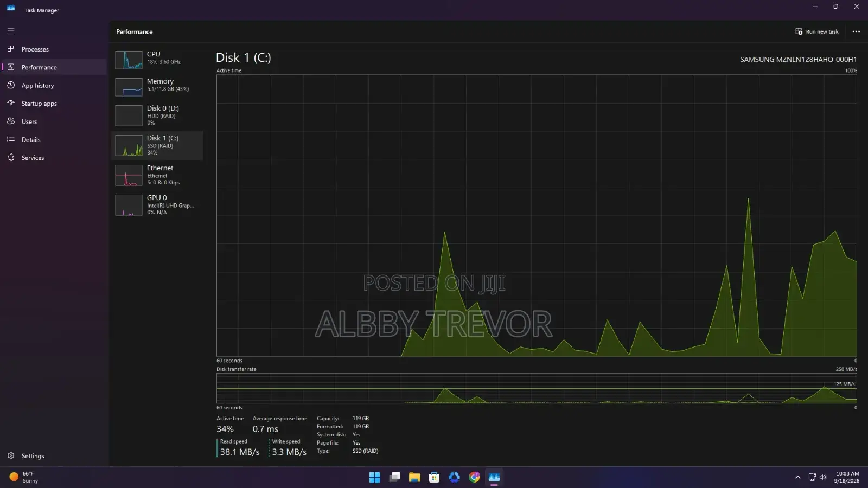This screenshot has width=868, height=488.
Task: Click the Details list icon
Action: pos(11,139)
